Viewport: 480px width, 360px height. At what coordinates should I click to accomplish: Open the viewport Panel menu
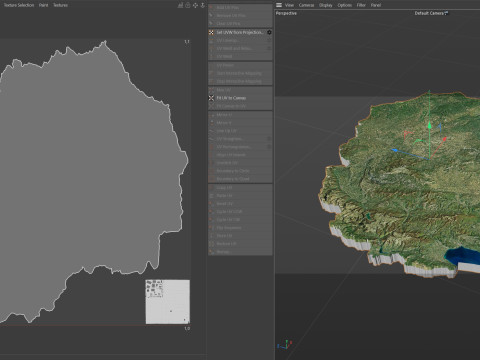click(x=376, y=5)
